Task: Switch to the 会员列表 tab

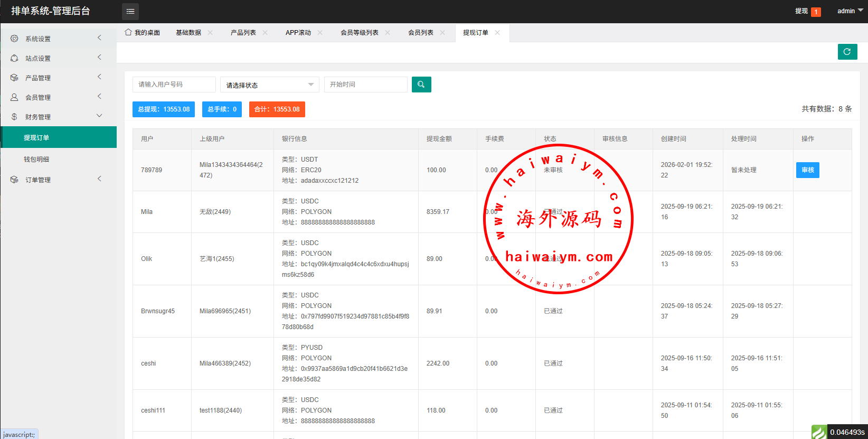Action: pos(420,33)
